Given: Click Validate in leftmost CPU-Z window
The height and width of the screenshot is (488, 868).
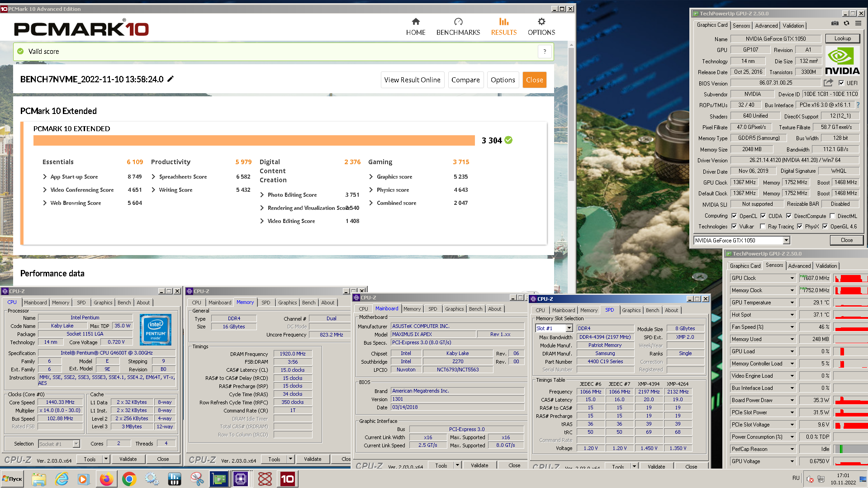Looking at the screenshot, I should [128, 459].
